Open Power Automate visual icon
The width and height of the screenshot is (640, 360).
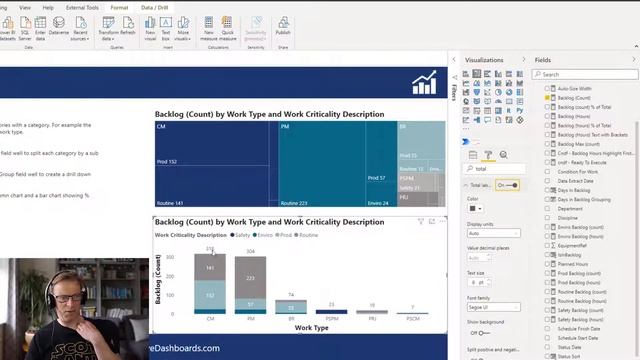[466, 142]
